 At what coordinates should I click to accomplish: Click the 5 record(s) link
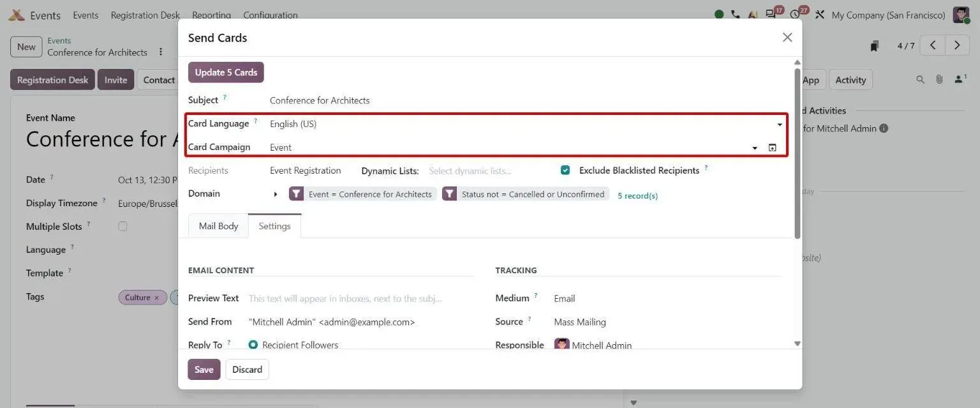(637, 195)
